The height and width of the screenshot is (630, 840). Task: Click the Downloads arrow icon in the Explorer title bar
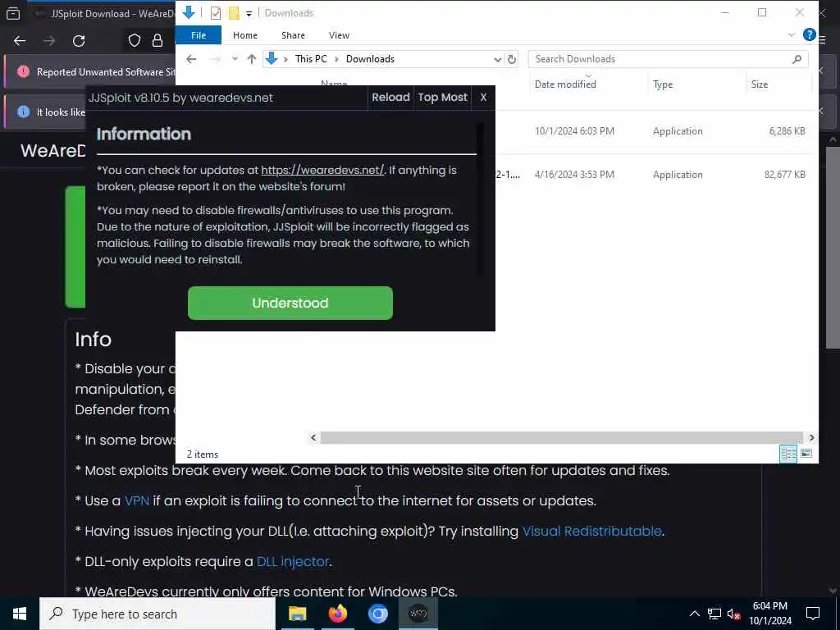pyautogui.click(x=189, y=12)
